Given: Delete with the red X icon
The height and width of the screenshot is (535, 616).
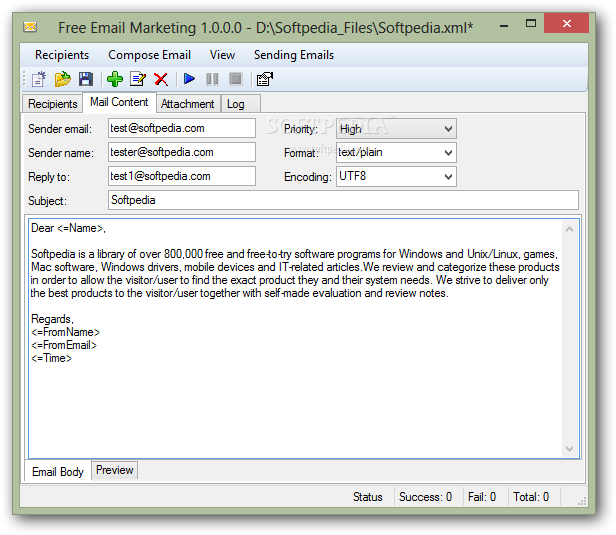Looking at the screenshot, I should coord(161,79).
